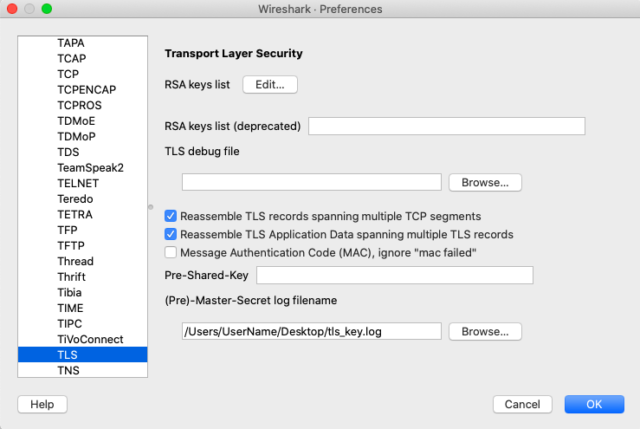Click into the TLS debug file path field
Screen dimensions: 640x429
click(311, 182)
